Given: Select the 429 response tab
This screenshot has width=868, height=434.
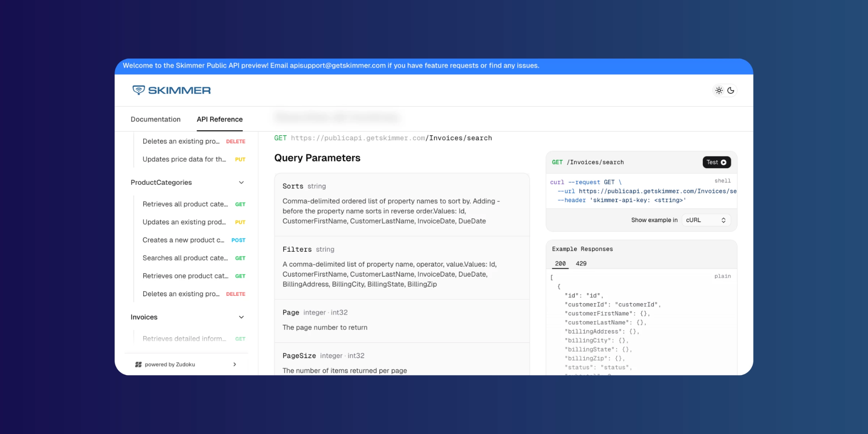Looking at the screenshot, I should tap(581, 263).
